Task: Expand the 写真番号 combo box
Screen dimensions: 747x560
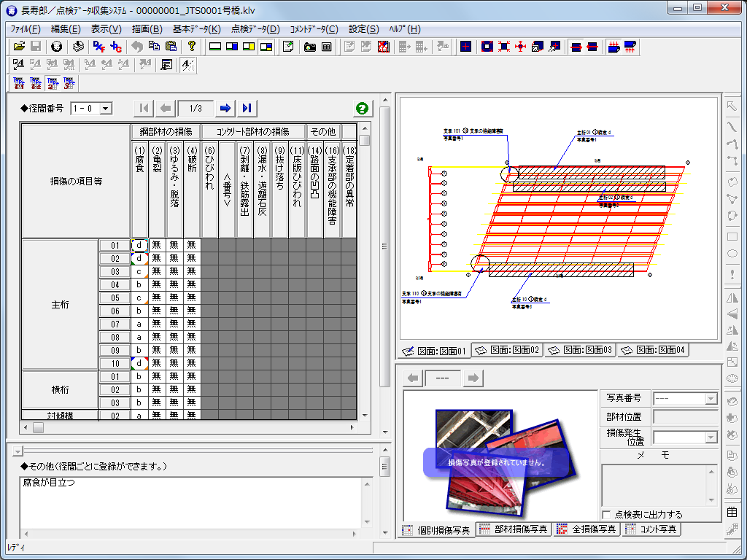Action: (x=711, y=399)
